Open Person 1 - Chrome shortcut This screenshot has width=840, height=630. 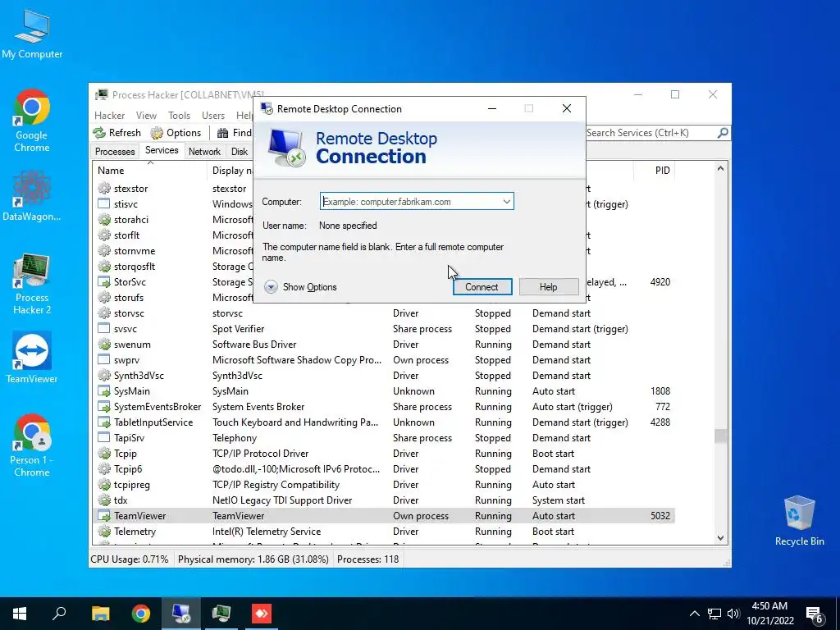coord(32,445)
